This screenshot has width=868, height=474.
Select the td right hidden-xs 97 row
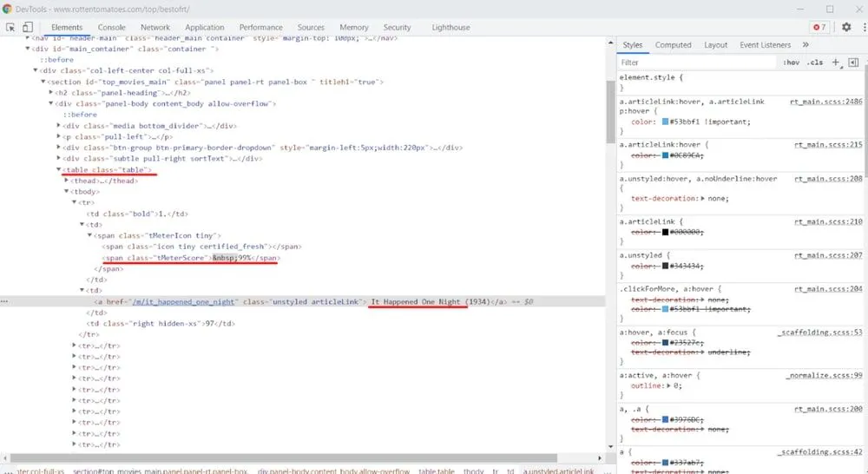click(x=161, y=324)
